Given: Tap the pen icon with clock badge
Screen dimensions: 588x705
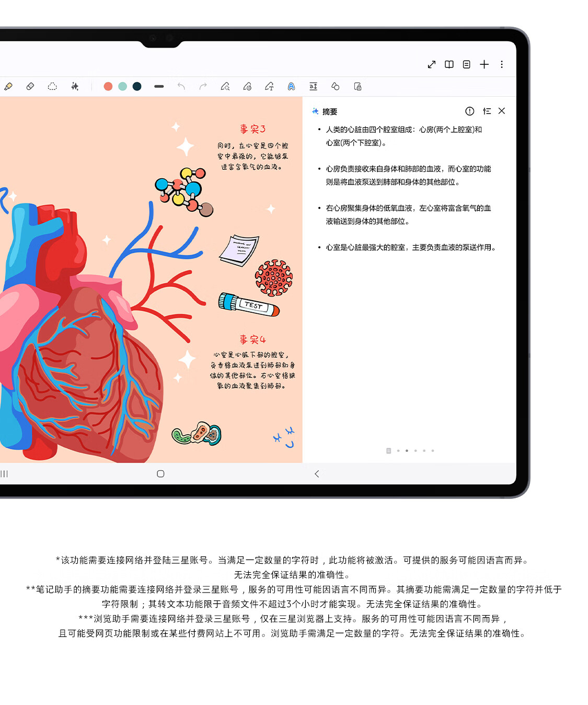Looking at the screenshot, I should 247,86.
